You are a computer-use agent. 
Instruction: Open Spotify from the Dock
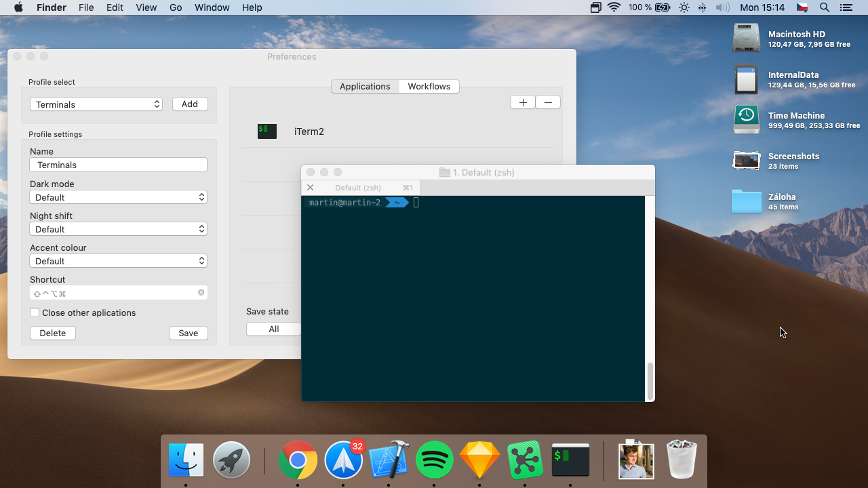pos(434,460)
